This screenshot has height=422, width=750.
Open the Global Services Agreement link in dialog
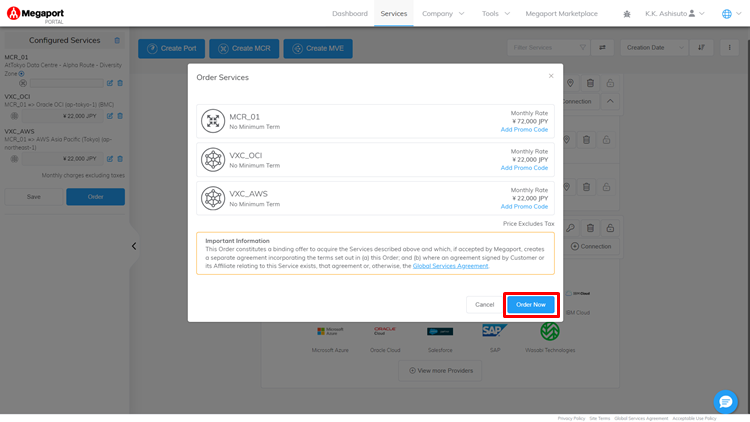click(x=450, y=266)
